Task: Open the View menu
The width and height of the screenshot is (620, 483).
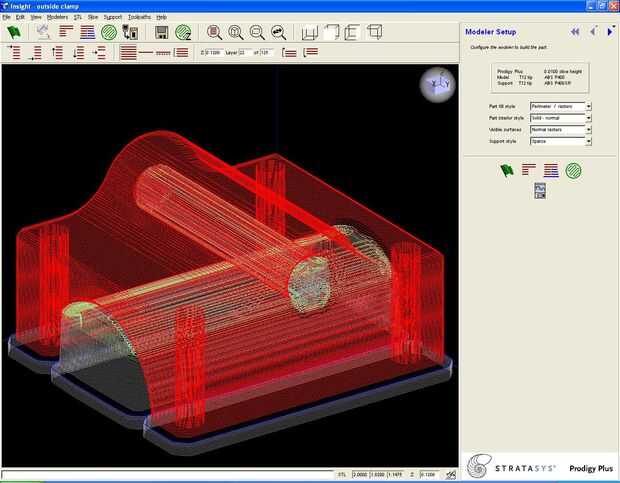Action: click(36, 17)
